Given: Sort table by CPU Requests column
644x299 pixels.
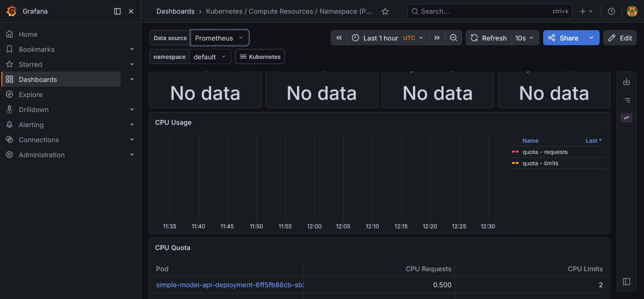Looking at the screenshot, I should (429, 269).
